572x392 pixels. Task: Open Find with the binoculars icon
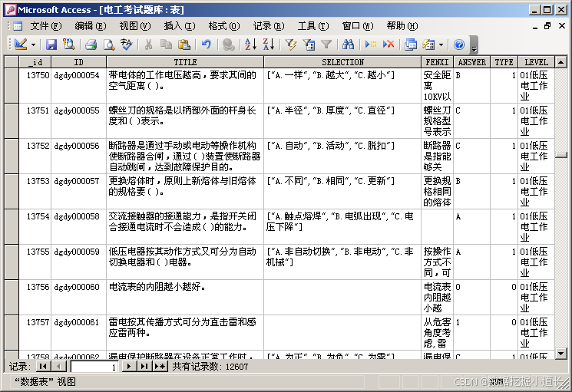pos(349,44)
